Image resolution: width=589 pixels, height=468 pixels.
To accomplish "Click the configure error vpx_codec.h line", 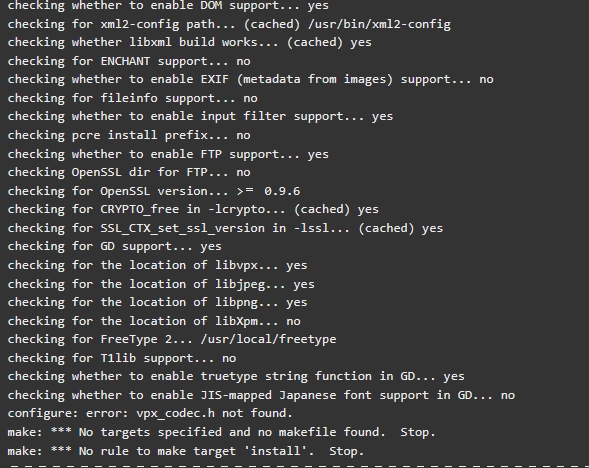I will [150, 414].
